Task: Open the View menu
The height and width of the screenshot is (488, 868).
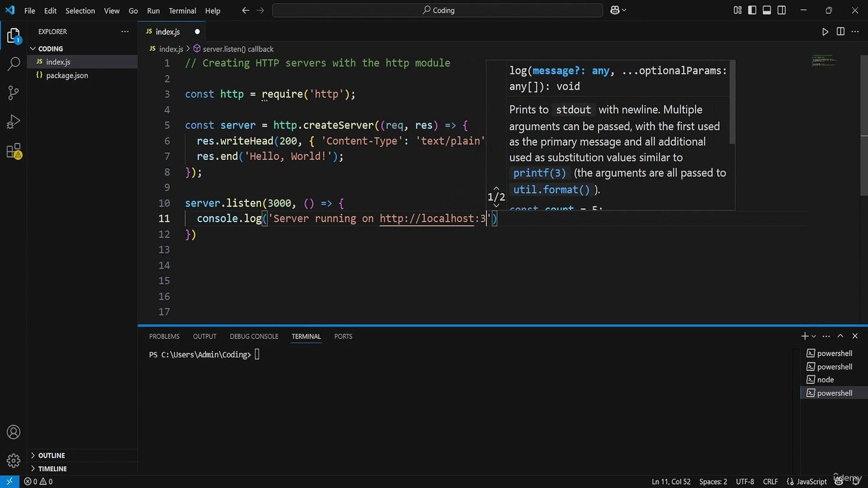Action: [112, 11]
